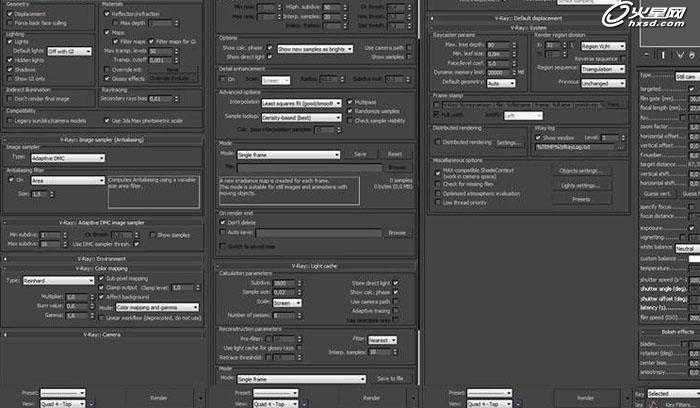Open irradiance map Mode Single frame dropdown

tap(288, 155)
